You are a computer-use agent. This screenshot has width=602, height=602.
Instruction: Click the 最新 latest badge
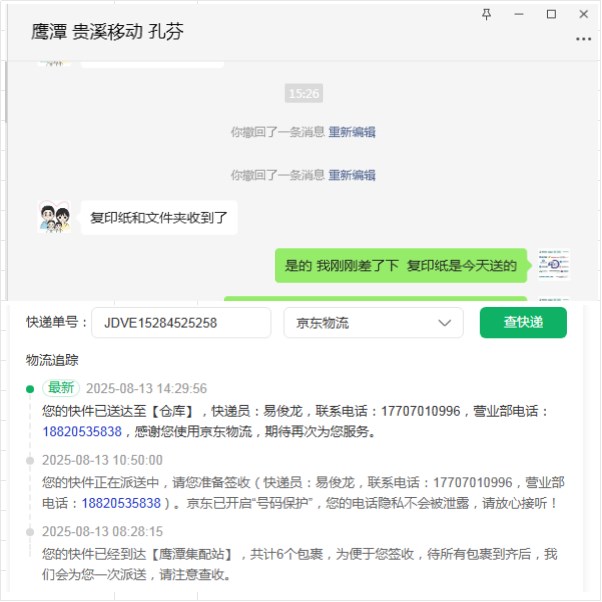pyautogui.click(x=61, y=388)
